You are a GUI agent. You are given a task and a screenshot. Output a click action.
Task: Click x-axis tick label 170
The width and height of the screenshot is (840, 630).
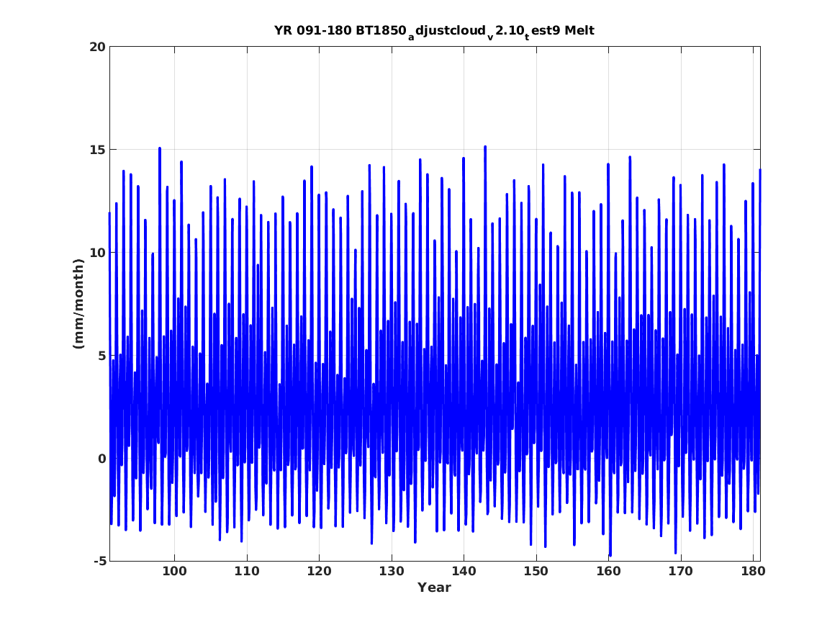680,571
